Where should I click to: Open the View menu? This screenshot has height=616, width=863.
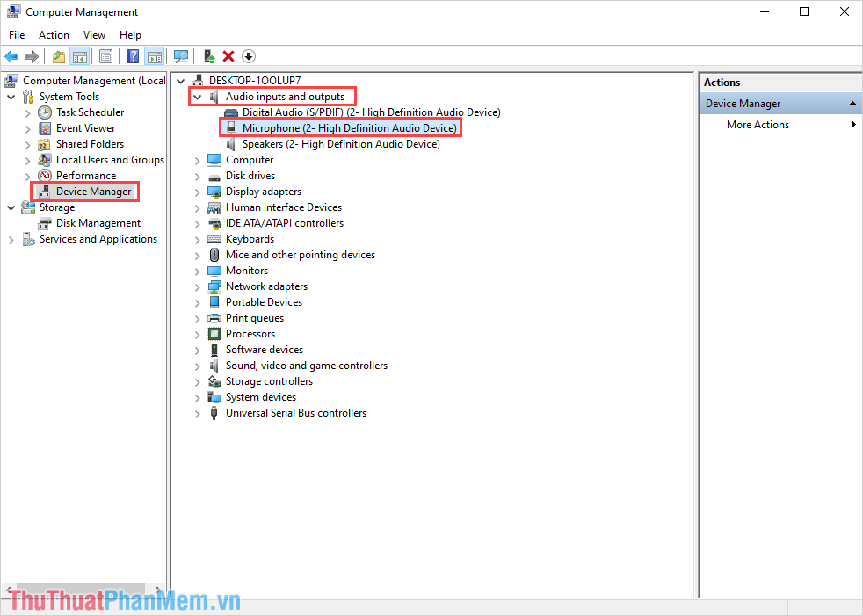pos(94,34)
